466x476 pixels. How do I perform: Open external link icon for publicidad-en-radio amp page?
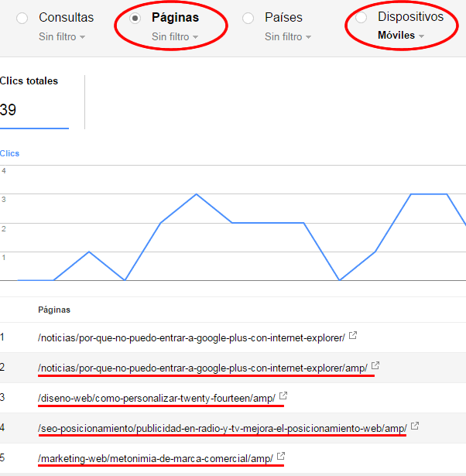[x=415, y=426]
